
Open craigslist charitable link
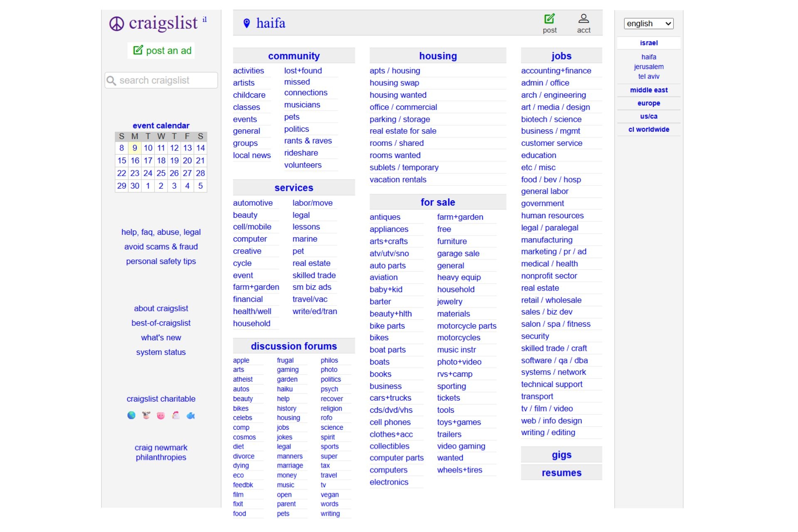[161, 399]
